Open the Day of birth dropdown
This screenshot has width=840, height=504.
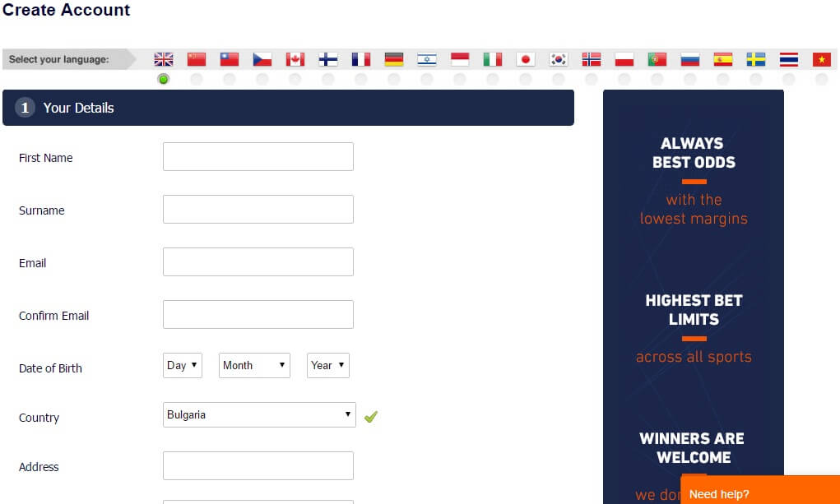point(183,365)
